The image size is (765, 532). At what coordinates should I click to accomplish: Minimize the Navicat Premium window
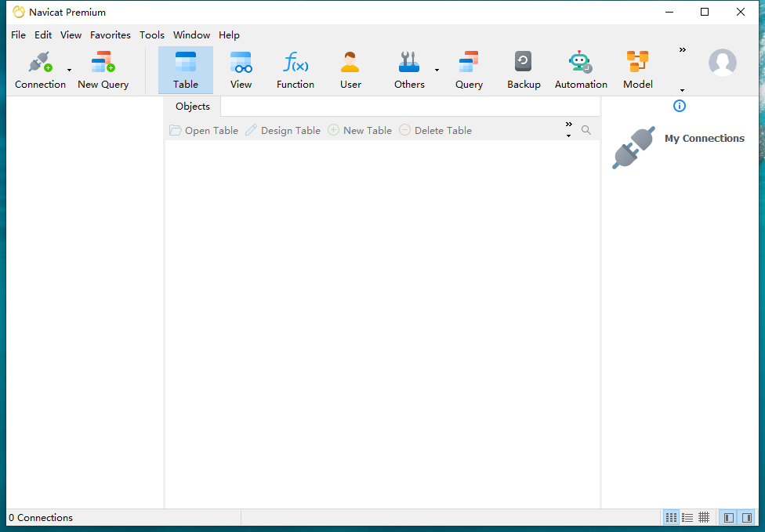pos(669,13)
